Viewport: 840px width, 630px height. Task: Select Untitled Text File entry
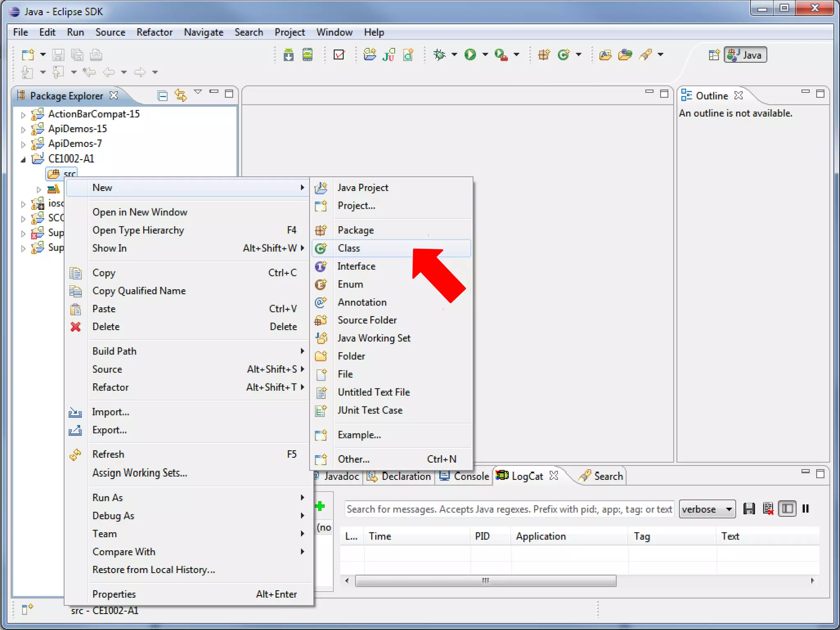[392, 392]
